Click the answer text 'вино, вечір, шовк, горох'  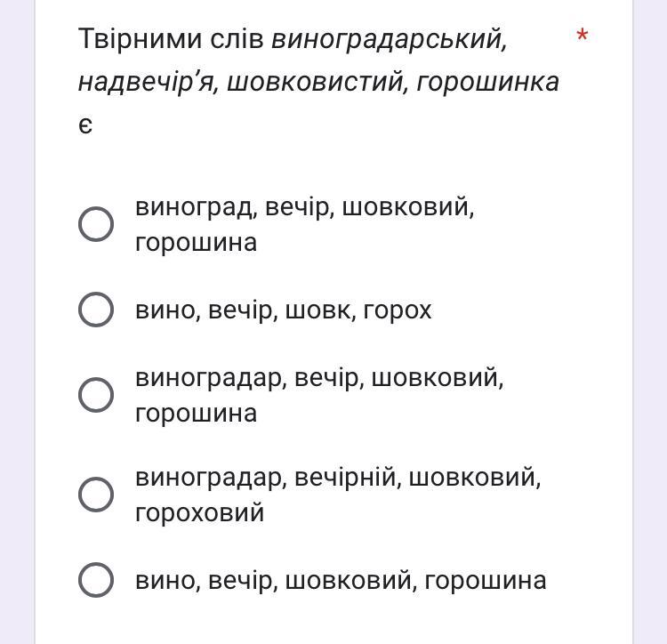284,310
